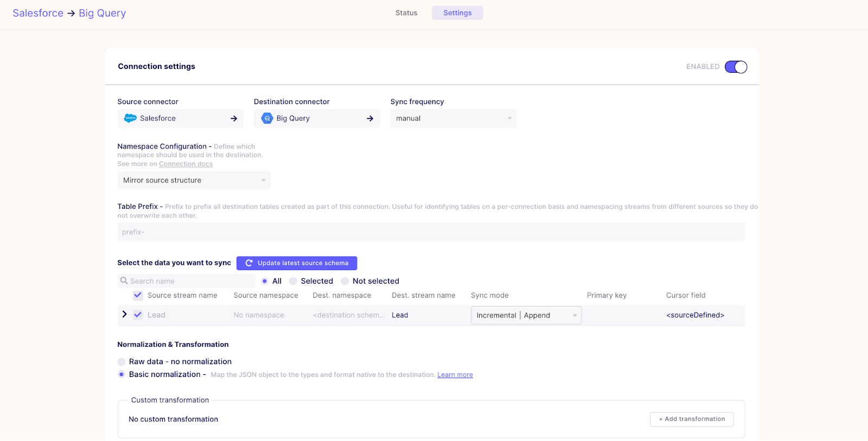
Task: Click the Source stream name column header
Action: point(182,296)
